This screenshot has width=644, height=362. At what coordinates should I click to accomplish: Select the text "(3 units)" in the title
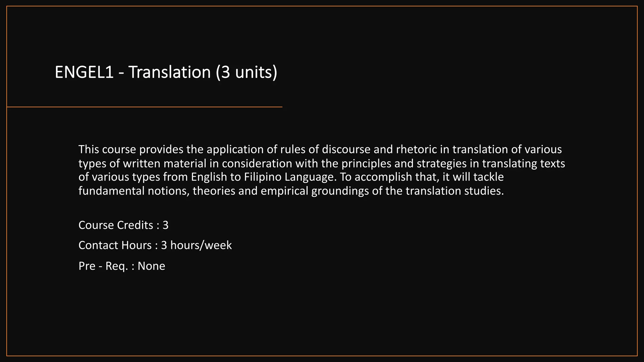[x=247, y=72]
